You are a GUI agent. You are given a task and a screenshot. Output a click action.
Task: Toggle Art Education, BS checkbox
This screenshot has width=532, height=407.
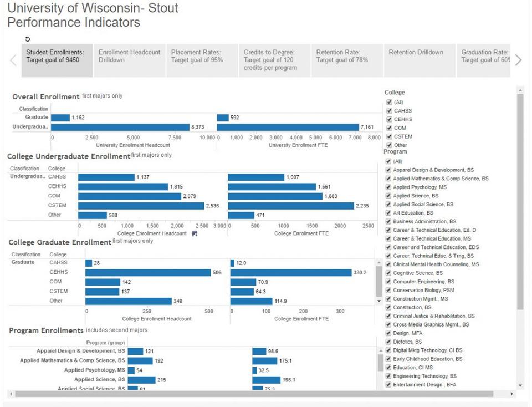tap(388, 213)
